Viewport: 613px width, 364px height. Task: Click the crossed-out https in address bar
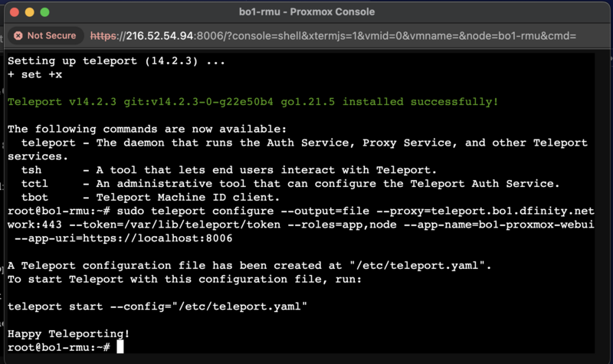[x=103, y=36]
